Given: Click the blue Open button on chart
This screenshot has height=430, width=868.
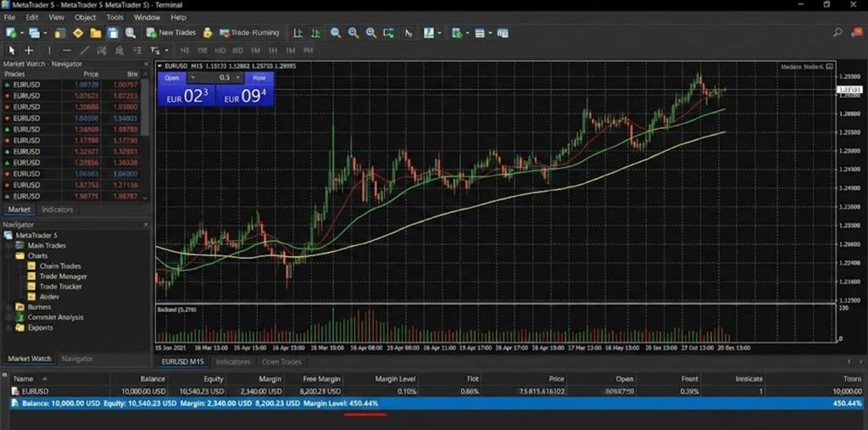Looking at the screenshot, I should [x=171, y=77].
